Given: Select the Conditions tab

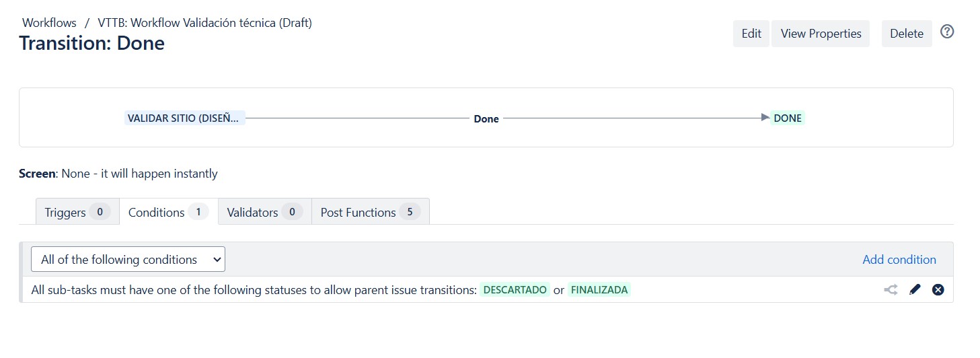Looking at the screenshot, I should (169, 212).
